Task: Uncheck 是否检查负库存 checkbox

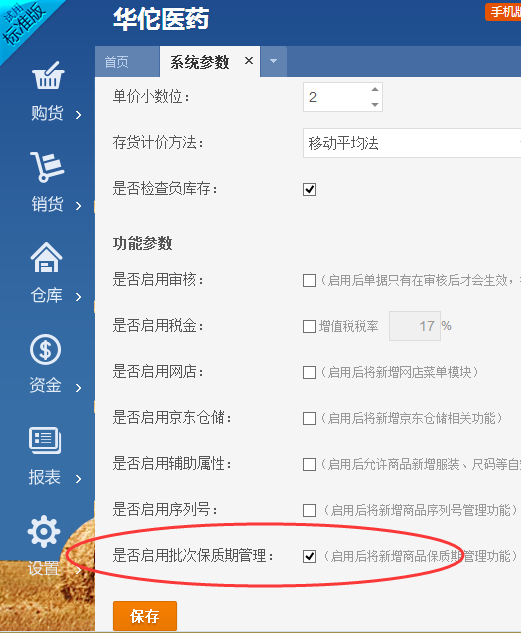Action: pyautogui.click(x=310, y=189)
